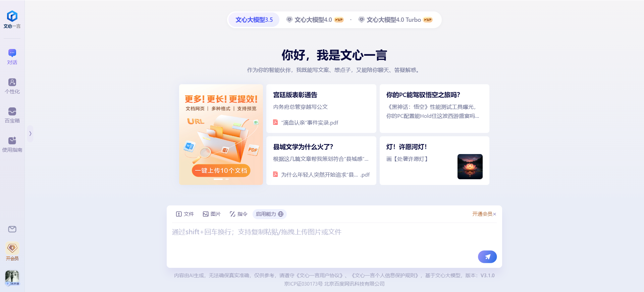Open the 个性化 personalization section
This screenshot has height=292, width=644.
12,86
